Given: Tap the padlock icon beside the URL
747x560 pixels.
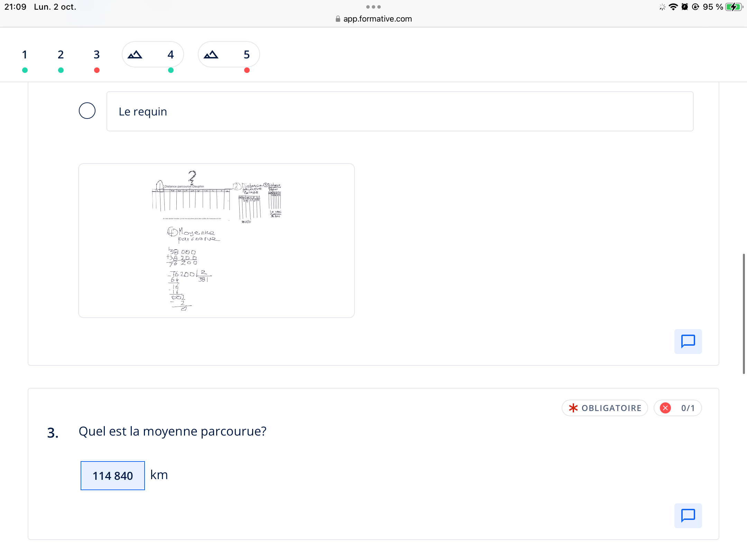Looking at the screenshot, I should coord(338,19).
